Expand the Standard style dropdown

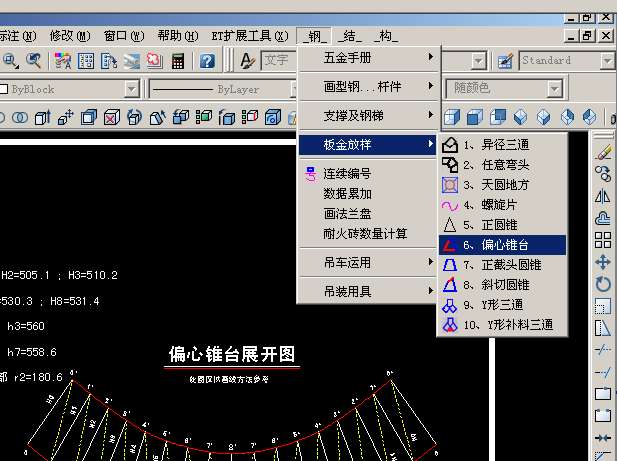pos(607,61)
